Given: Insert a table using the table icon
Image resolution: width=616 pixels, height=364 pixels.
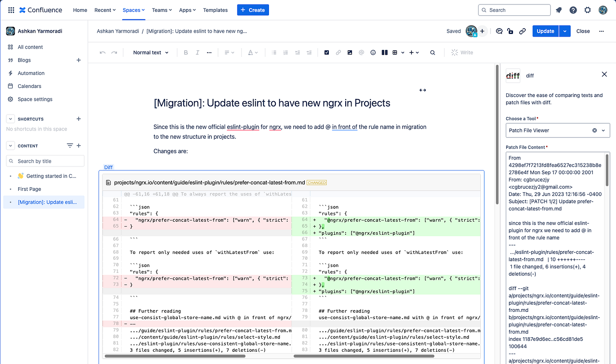Looking at the screenshot, I should (x=395, y=53).
